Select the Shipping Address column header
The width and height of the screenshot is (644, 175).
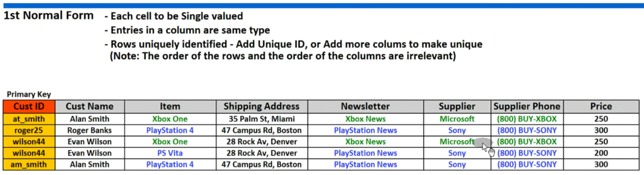(262, 106)
